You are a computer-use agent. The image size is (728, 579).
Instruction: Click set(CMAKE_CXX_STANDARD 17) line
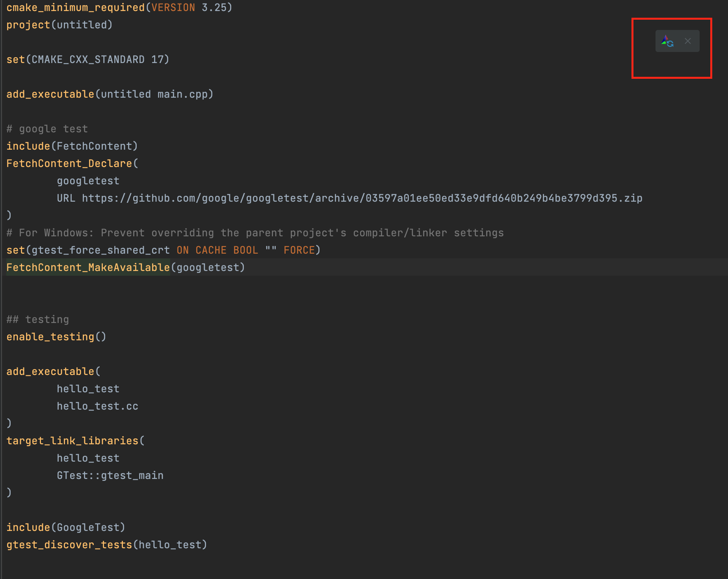pos(88,59)
